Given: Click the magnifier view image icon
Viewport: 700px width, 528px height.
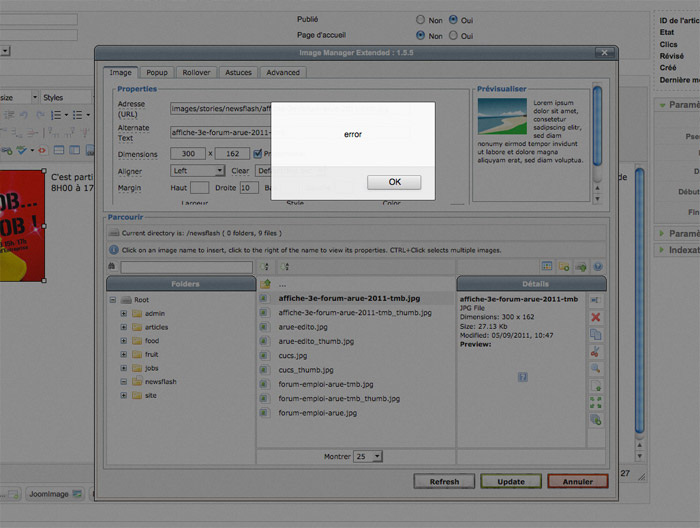Looking at the screenshot, I should [x=596, y=368].
